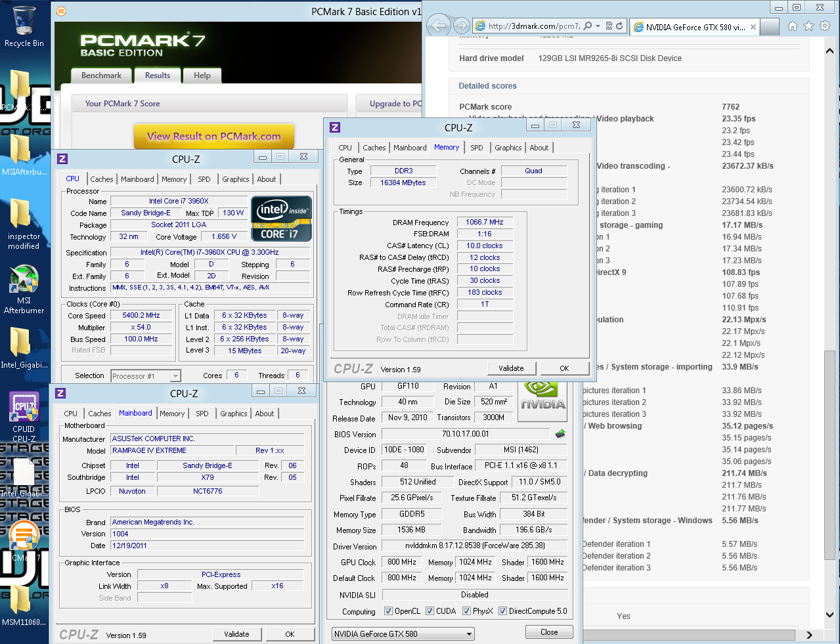Open Graphics tab in CPU-Z Memory window
Viewport: 840px width, 644px height.
tap(508, 148)
